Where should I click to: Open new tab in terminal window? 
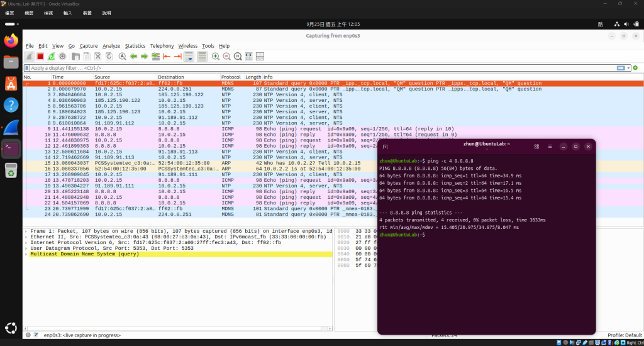(385, 147)
